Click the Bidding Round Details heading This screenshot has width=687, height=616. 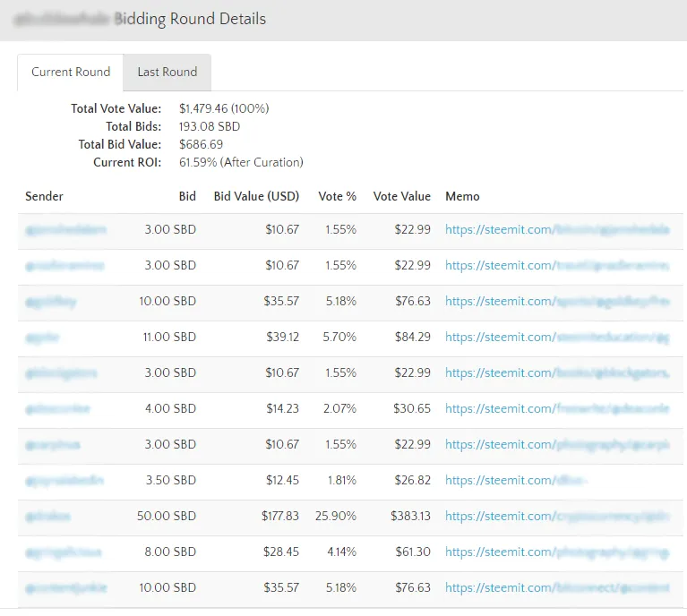(190, 19)
